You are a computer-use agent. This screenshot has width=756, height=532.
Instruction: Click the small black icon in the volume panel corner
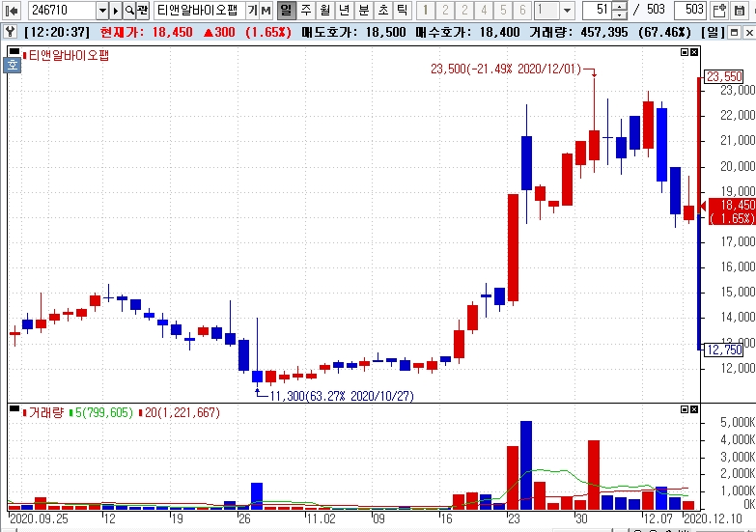(14, 408)
